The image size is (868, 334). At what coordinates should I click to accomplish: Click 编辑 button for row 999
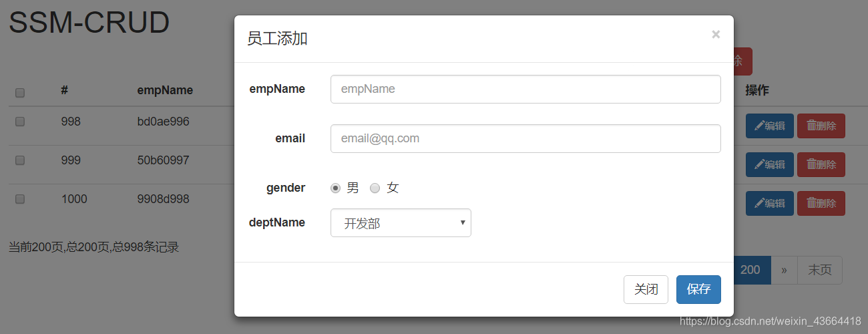point(769,164)
